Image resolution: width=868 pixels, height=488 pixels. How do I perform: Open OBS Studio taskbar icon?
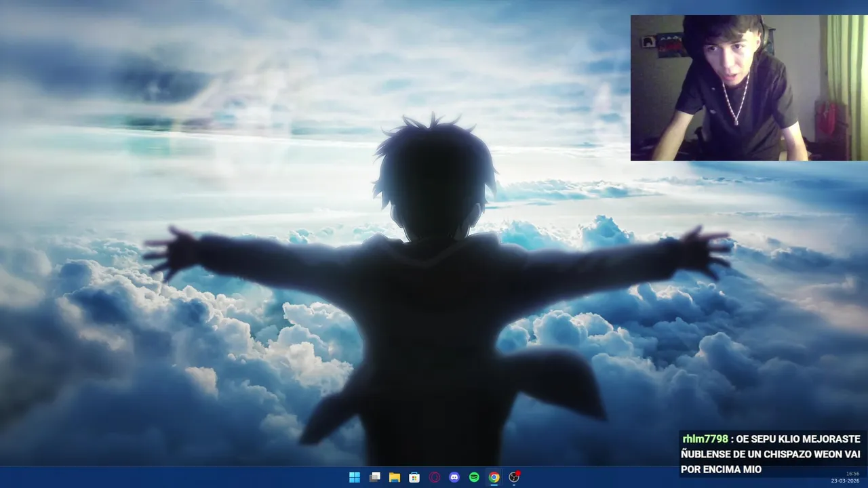click(514, 477)
